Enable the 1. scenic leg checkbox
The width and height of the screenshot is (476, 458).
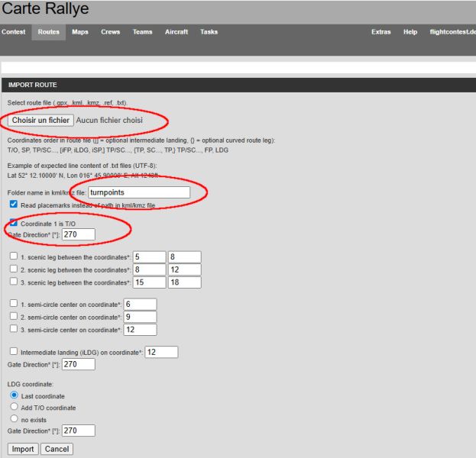pyautogui.click(x=14, y=256)
